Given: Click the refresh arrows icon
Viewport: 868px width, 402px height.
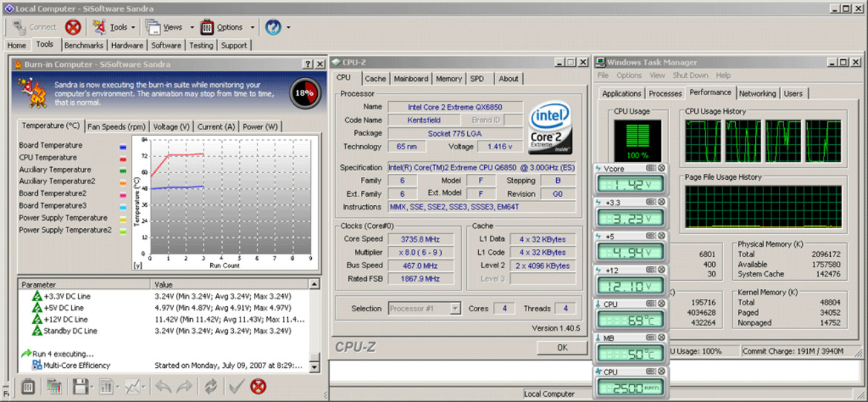Looking at the screenshot, I should coord(211,386).
